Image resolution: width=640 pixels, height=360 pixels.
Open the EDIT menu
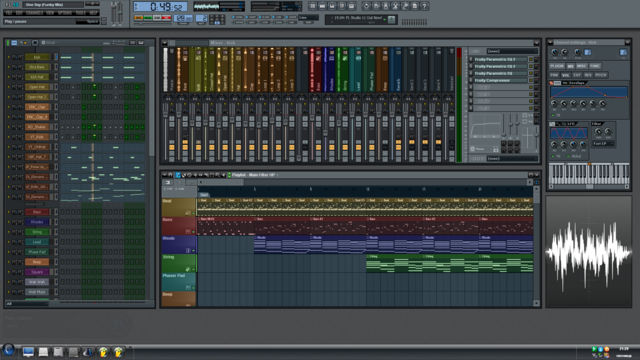click(x=20, y=13)
